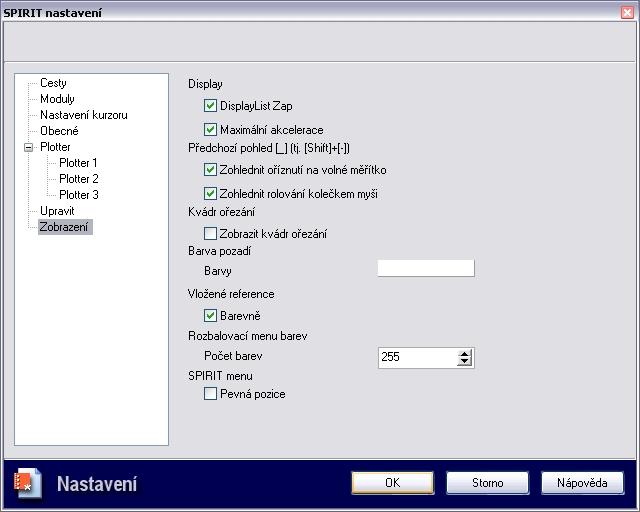Select the Plotter tree entry
Viewport: 640px width, 512px height.
(55, 147)
